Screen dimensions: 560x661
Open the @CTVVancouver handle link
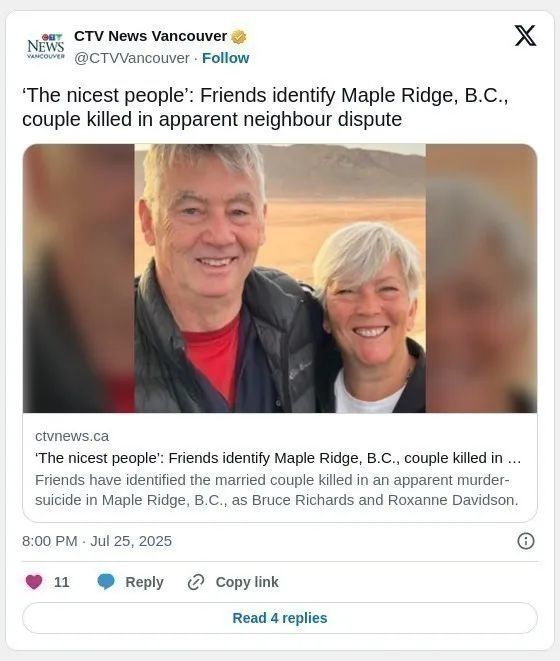[132, 58]
